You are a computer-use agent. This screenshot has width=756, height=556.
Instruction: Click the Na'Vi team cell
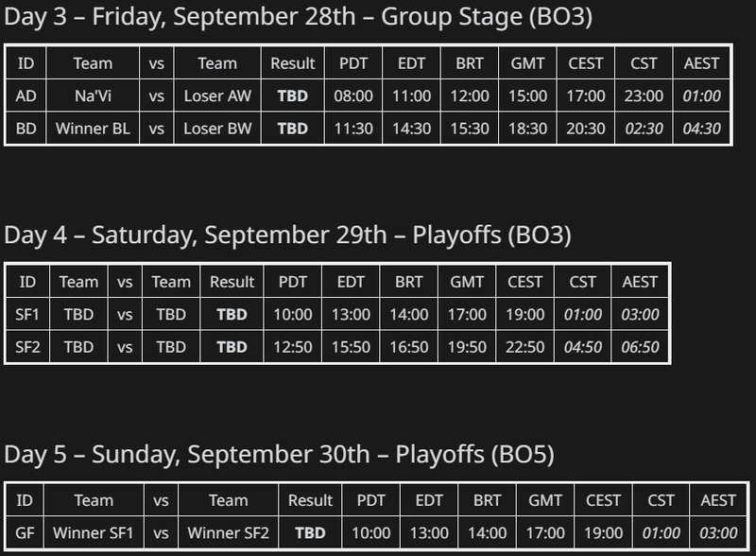tap(93, 96)
